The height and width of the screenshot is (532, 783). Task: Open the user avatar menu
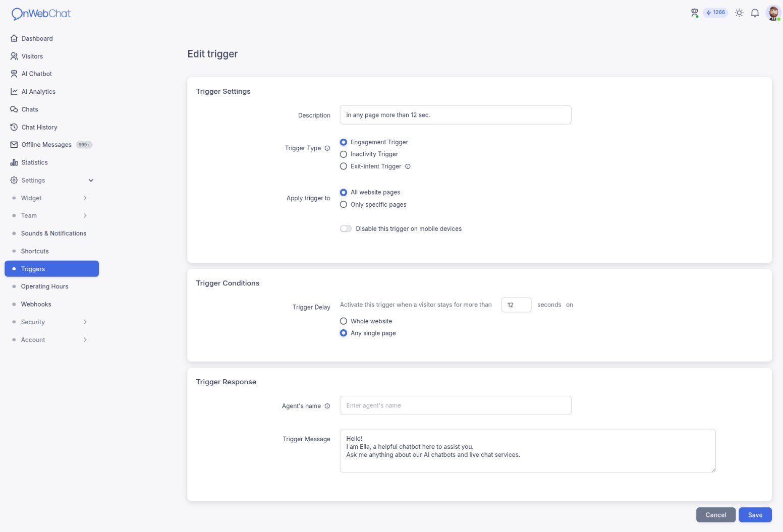coord(773,13)
